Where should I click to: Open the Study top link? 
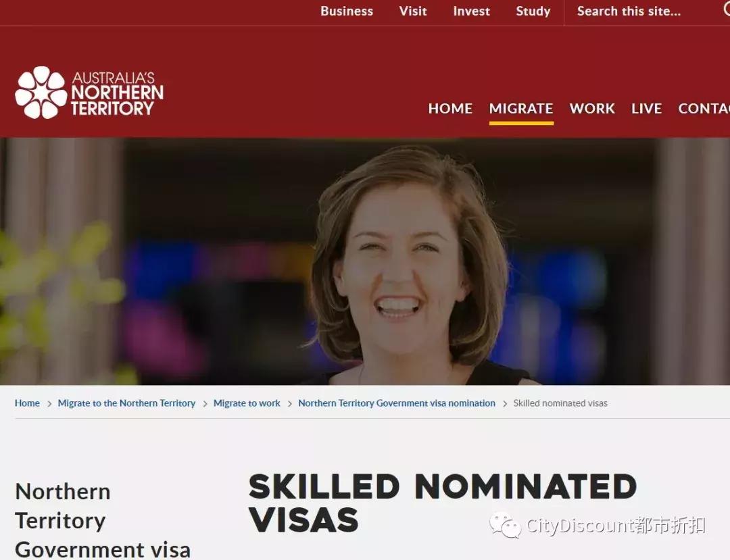533,11
